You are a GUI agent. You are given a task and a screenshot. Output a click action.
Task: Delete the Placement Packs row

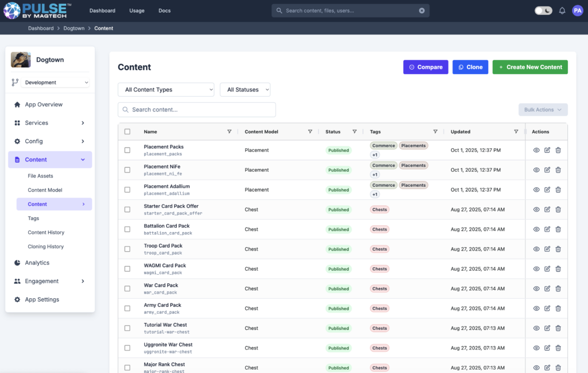coord(558,150)
